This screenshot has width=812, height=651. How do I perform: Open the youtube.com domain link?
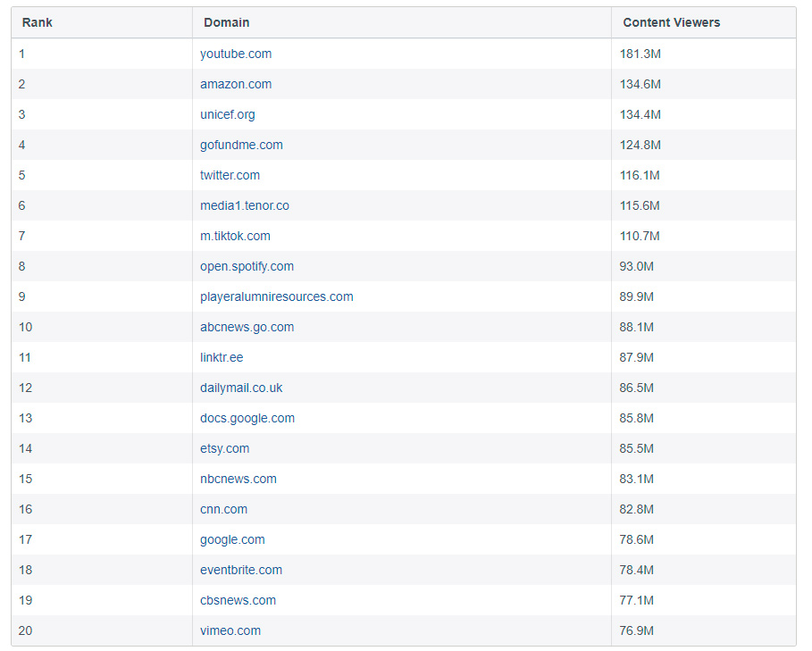(x=236, y=54)
